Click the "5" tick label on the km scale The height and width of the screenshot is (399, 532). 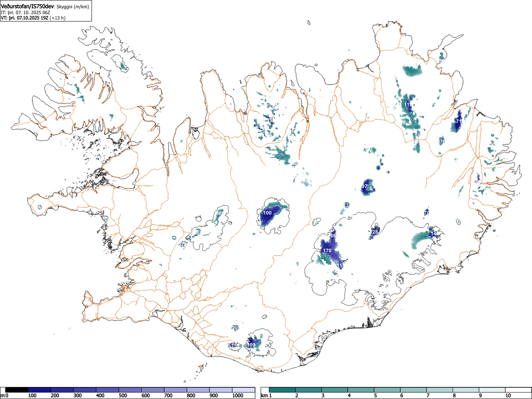[375, 396]
